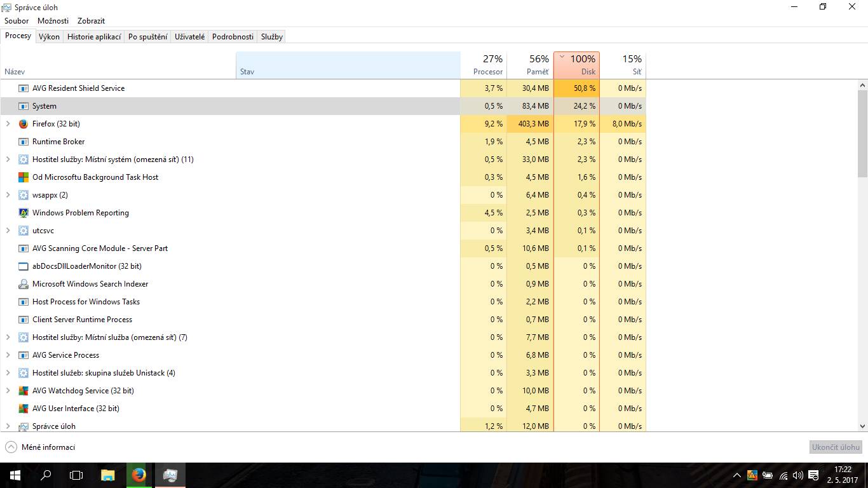Click the Ukončit úlohu button
This screenshot has height=488, width=868.
pyautogui.click(x=836, y=447)
